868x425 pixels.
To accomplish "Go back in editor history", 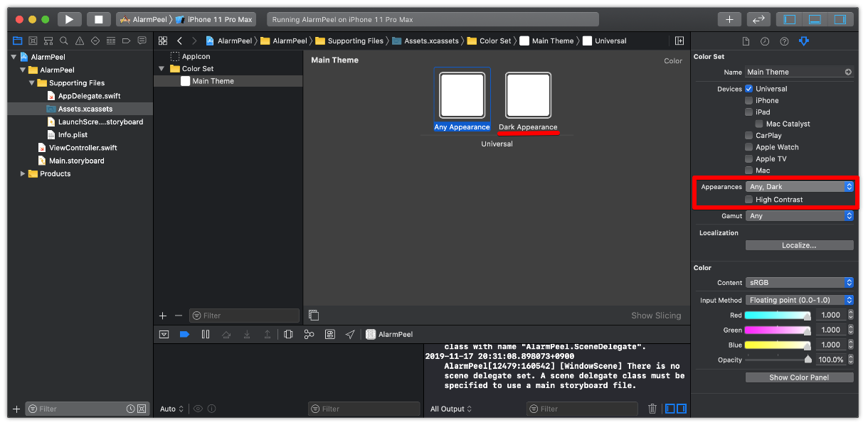I will click(180, 41).
